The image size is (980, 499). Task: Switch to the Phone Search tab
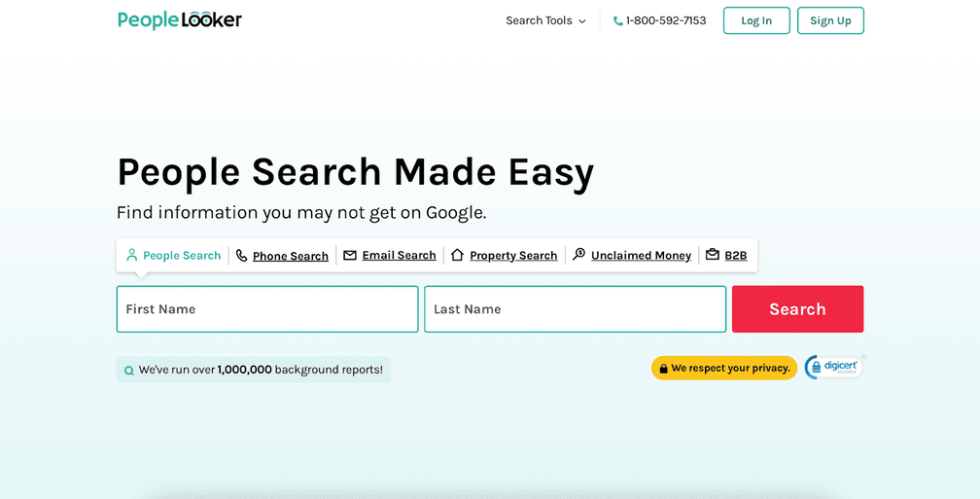tap(290, 256)
